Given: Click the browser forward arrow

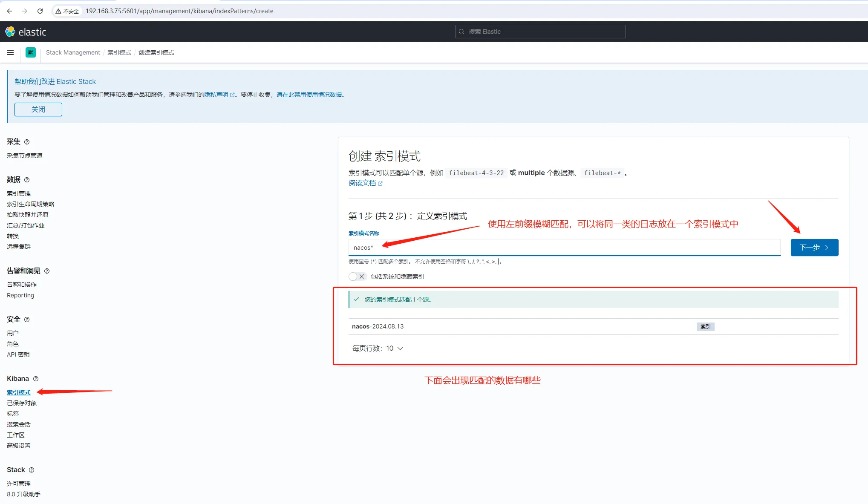Looking at the screenshot, I should [x=25, y=11].
